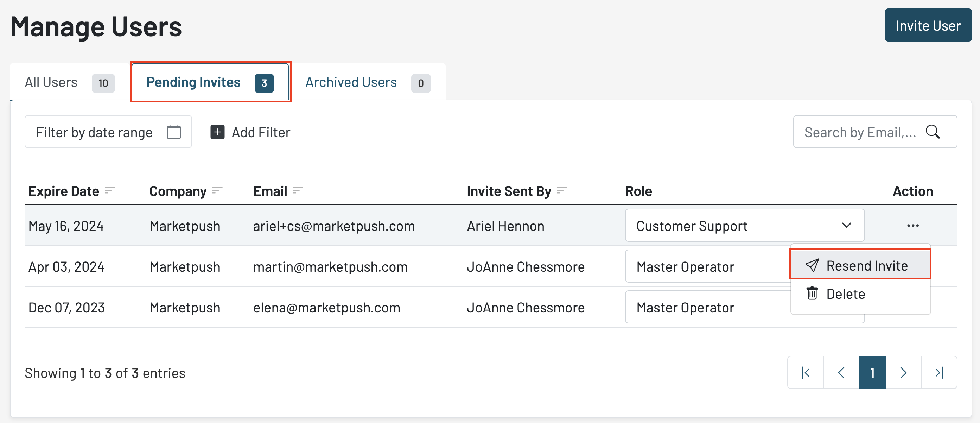The height and width of the screenshot is (423, 980).
Task: Sort by Email column icon
Action: click(x=298, y=190)
